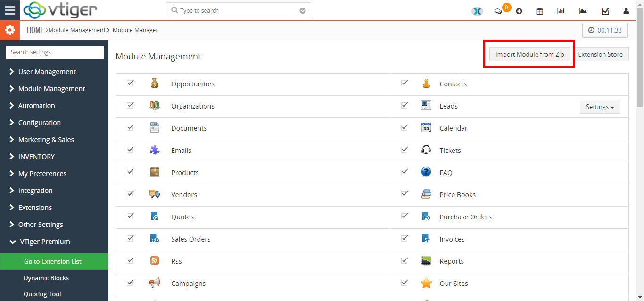644x301 pixels.
Task: Click the quick create plus icon
Action: tap(519, 11)
